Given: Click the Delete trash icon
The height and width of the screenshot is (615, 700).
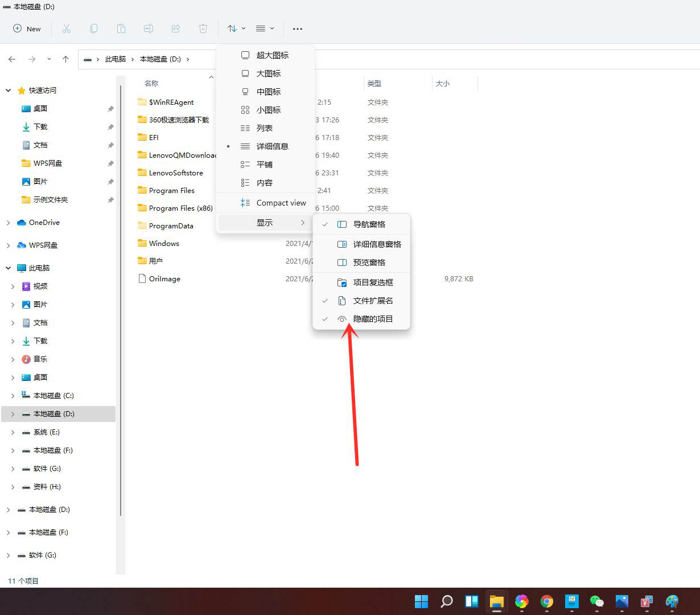Looking at the screenshot, I should tap(203, 28).
